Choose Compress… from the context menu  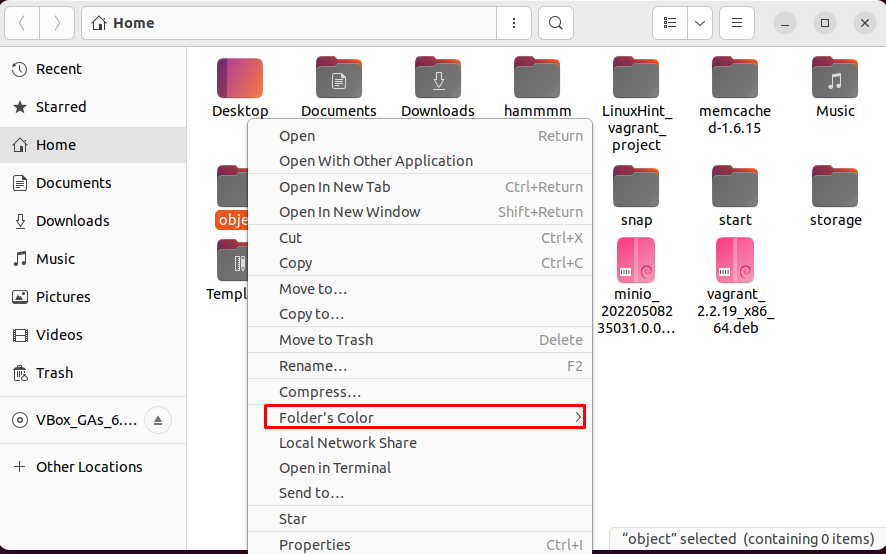click(420, 392)
